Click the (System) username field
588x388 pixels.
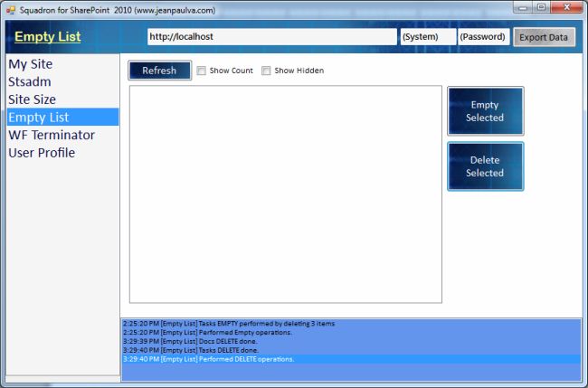click(428, 37)
